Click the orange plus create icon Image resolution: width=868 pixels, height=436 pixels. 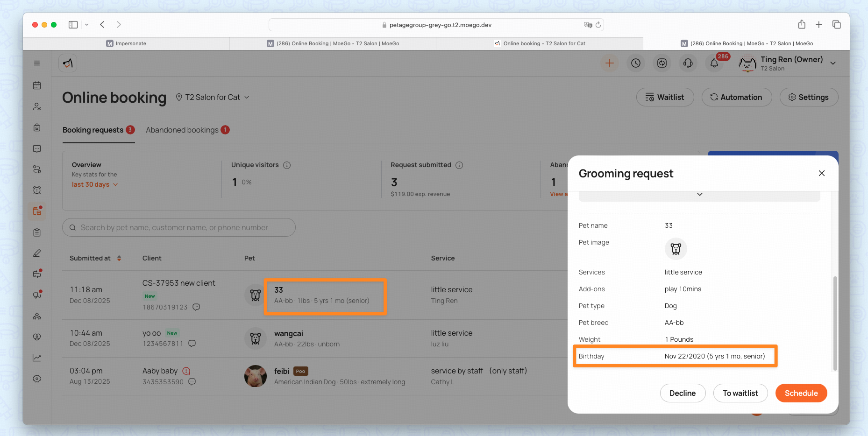pos(609,63)
